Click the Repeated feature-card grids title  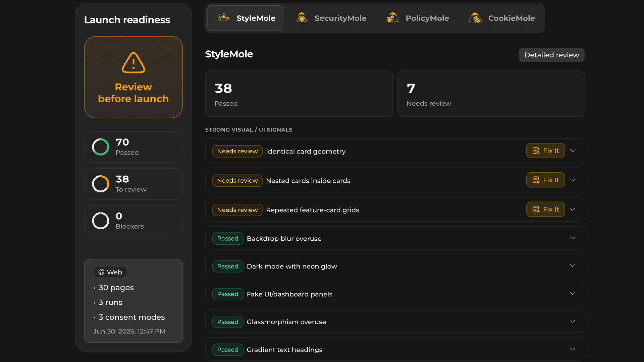313,210
